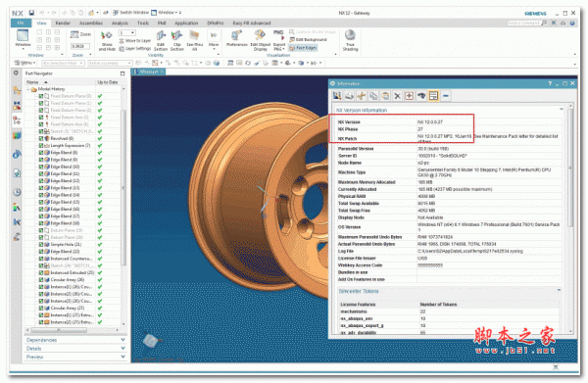Click the Edit Background command
Image resolution: width=588 pixels, height=383 pixels.
click(309, 40)
